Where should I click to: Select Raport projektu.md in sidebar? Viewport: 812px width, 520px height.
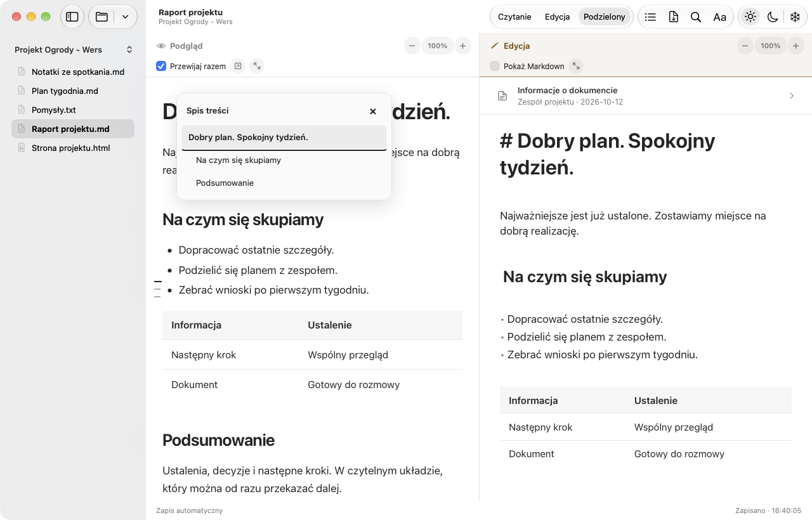pyautogui.click(x=73, y=129)
